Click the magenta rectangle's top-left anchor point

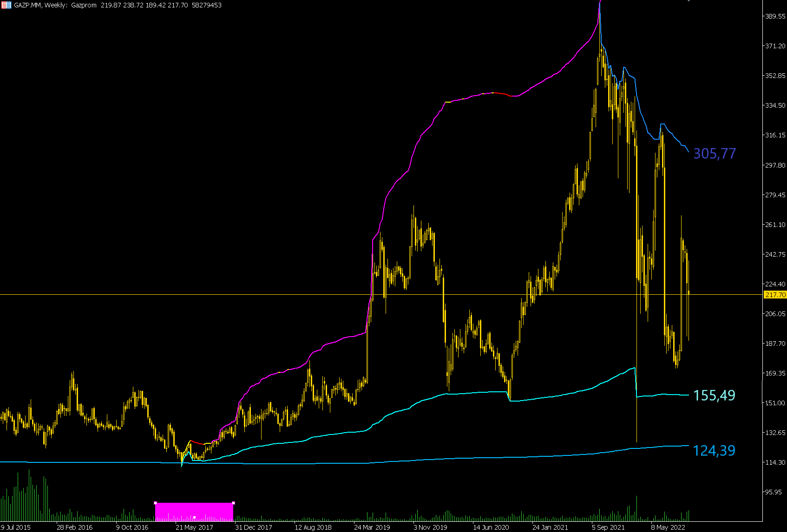point(155,503)
